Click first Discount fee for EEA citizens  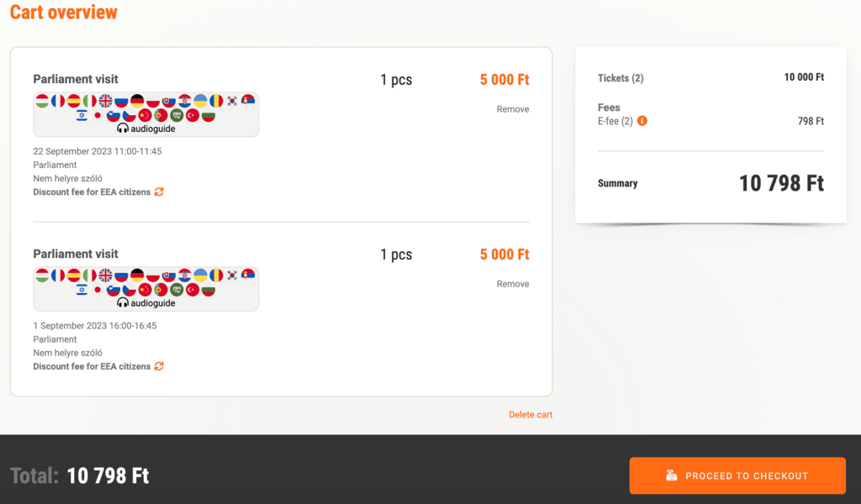(x=92, y=192)
